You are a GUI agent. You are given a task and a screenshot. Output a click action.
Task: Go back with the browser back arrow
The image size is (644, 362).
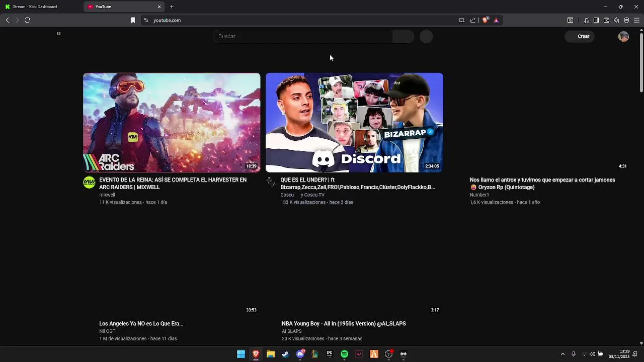(x=8, y=20)
